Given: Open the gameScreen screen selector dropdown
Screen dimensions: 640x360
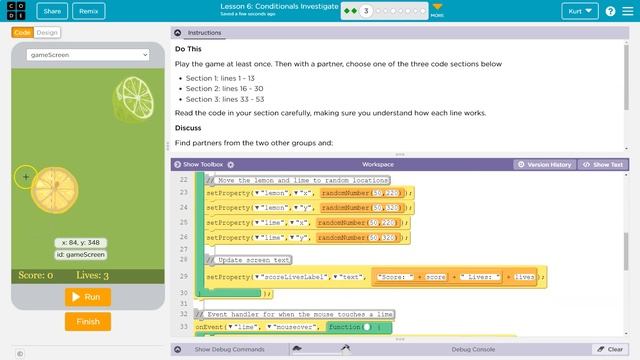Looking at the screenshot, I should pos(88,55).
